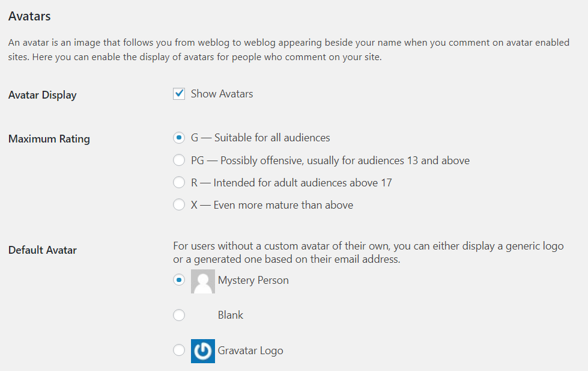This screenshot has height=371, width=588.
Task: Select Blank as the default avatar
Action: pyautogui.click(x=178, y=314)
